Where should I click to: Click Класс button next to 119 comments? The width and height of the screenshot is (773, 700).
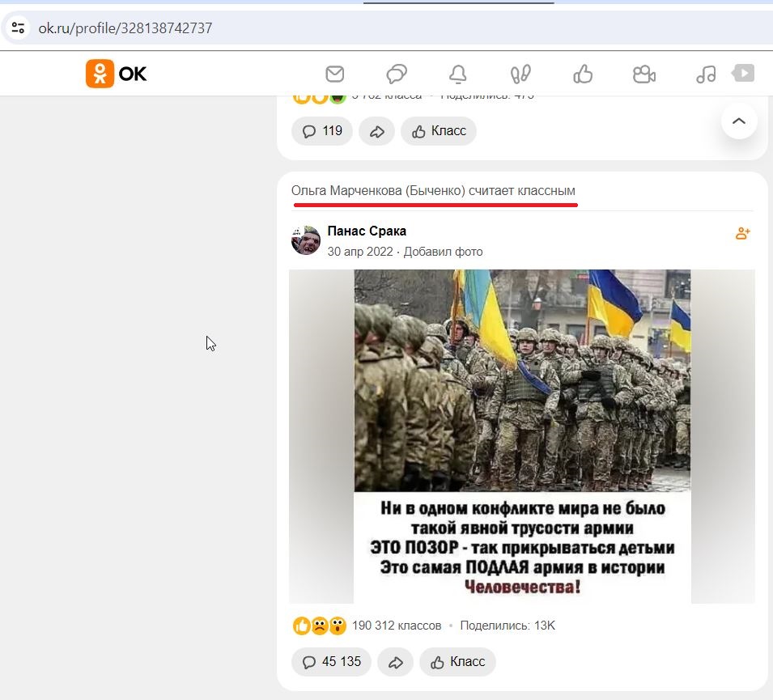439,131
